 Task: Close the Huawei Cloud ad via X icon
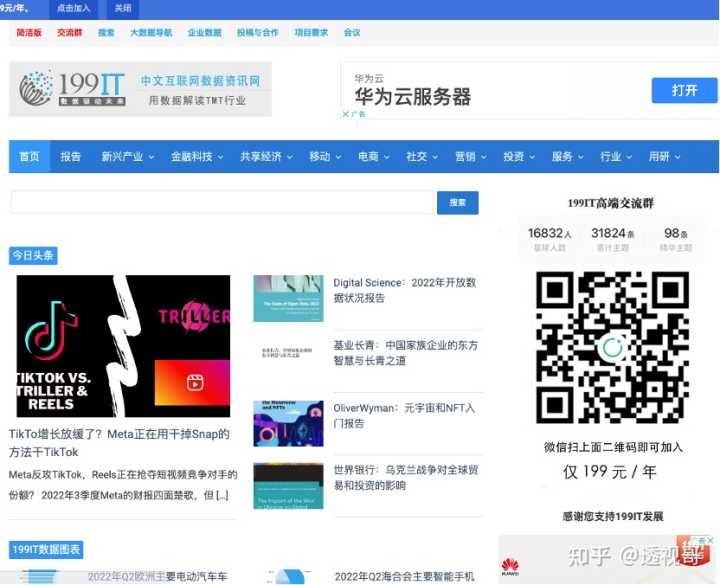[346, 114]
